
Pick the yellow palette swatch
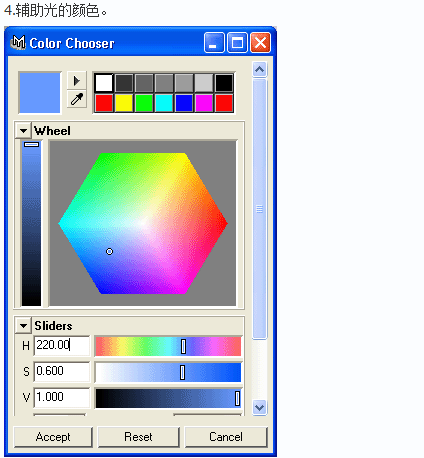124,103
